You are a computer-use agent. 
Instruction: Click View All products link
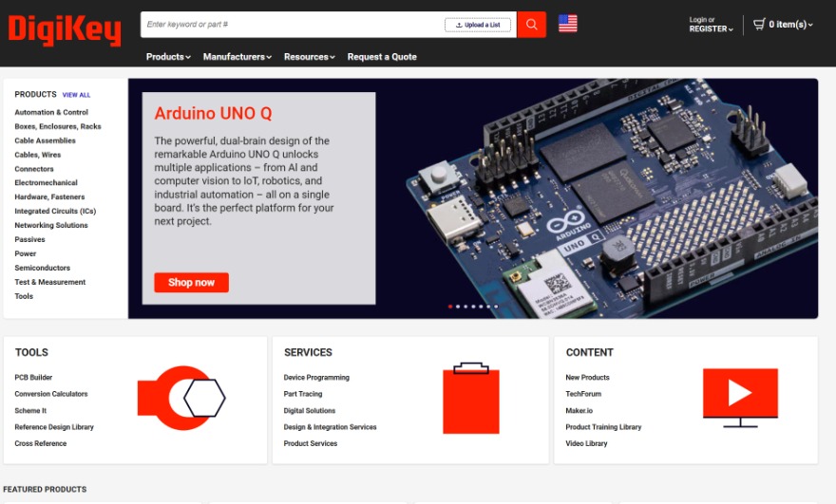(x=76, y=95)
